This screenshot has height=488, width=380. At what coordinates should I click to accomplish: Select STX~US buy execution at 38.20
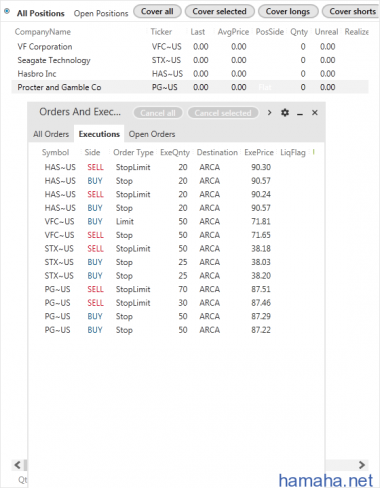click(x=176, y=276)
